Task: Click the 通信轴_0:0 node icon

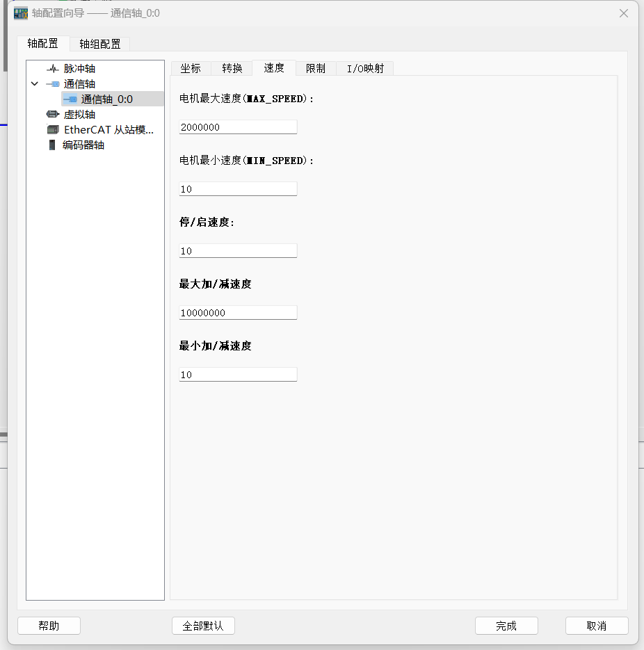Action: click(70, 99)
